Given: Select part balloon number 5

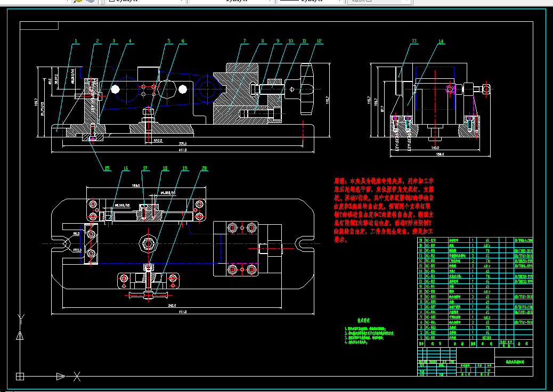Looking at the screenshot, I should [168, 41].
